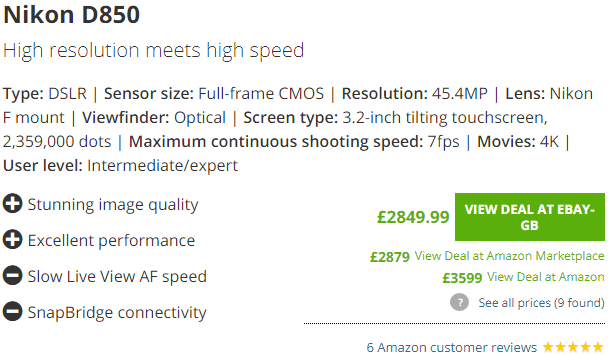
Task: Open See all prices (9 found)
Action: [x=541, y=303]
